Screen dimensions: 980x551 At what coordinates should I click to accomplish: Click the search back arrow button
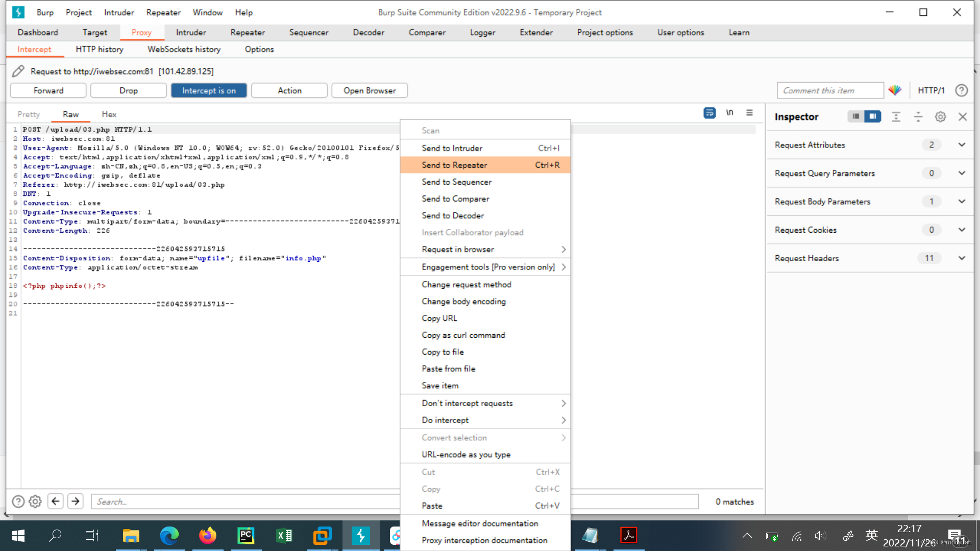(56, 501)
